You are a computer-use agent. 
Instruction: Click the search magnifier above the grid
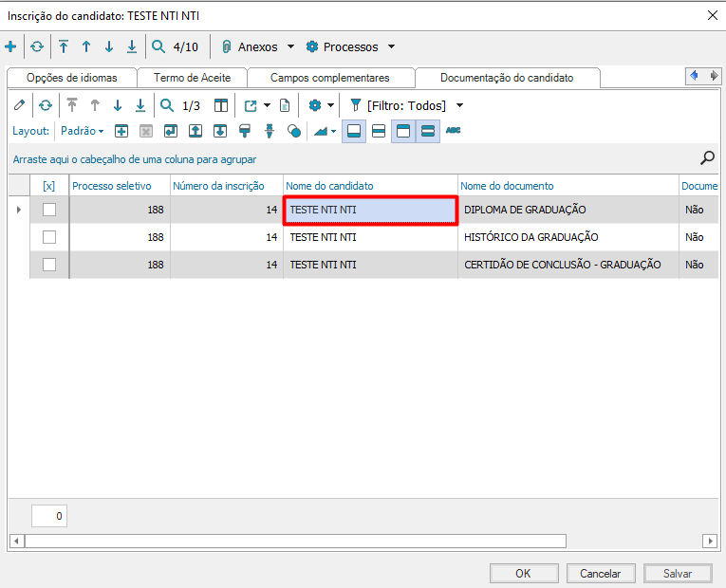point(707,158)
